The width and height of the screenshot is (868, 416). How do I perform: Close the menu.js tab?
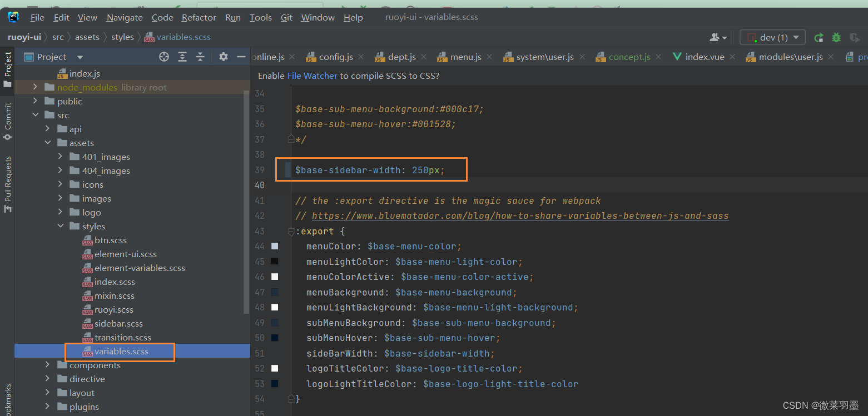(489, 57)
